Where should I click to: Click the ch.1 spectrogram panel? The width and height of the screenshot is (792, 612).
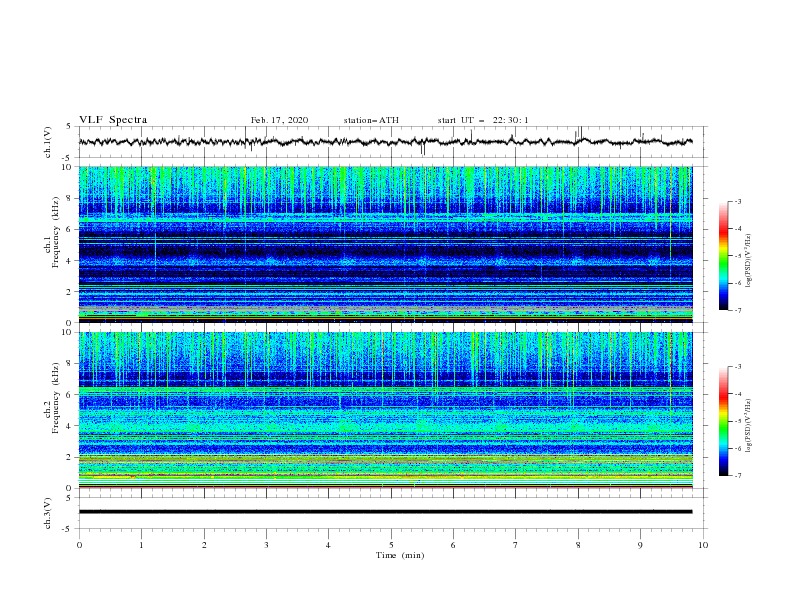385,244
